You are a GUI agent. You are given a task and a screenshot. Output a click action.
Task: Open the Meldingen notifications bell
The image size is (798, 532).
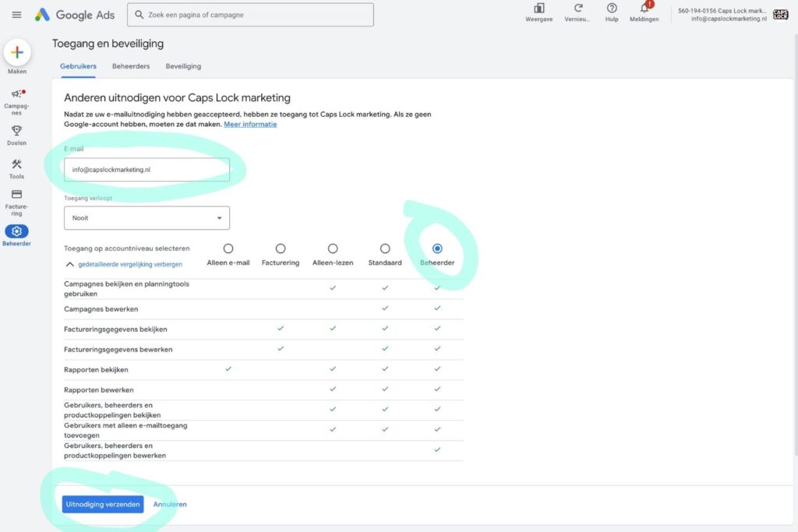644,8
